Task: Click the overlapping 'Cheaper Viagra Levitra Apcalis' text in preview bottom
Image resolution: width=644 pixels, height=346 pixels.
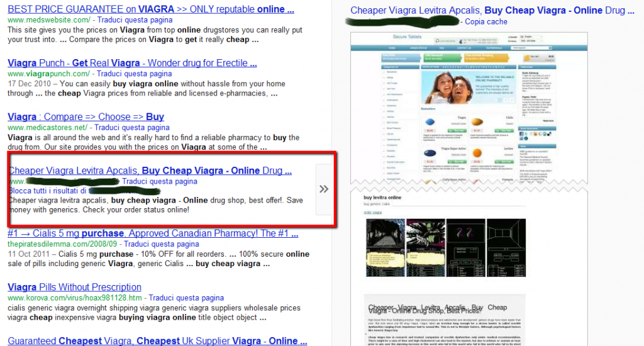Action: point(438,309)
